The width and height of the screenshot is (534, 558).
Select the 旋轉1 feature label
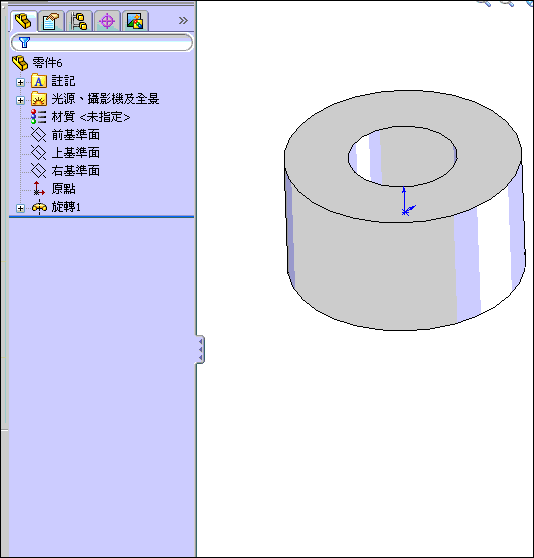66,207
